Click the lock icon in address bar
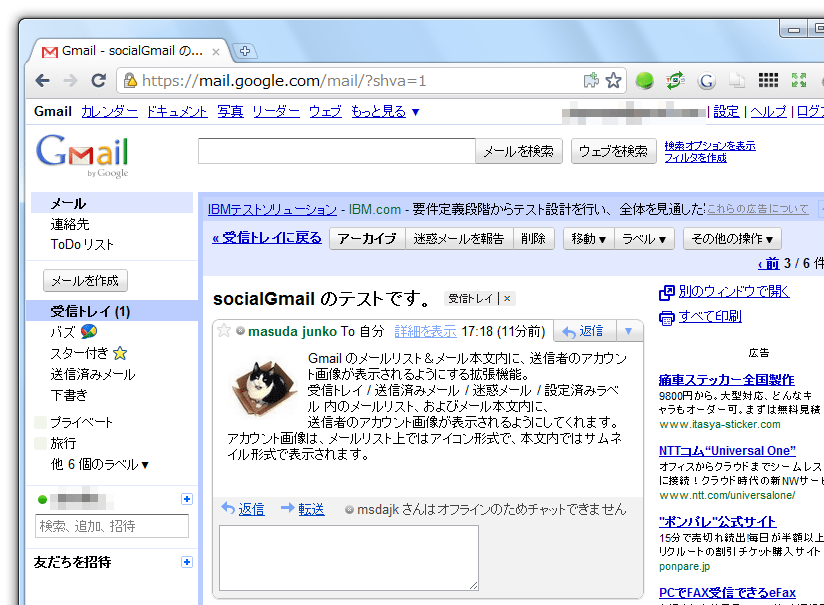 [130, 80]
